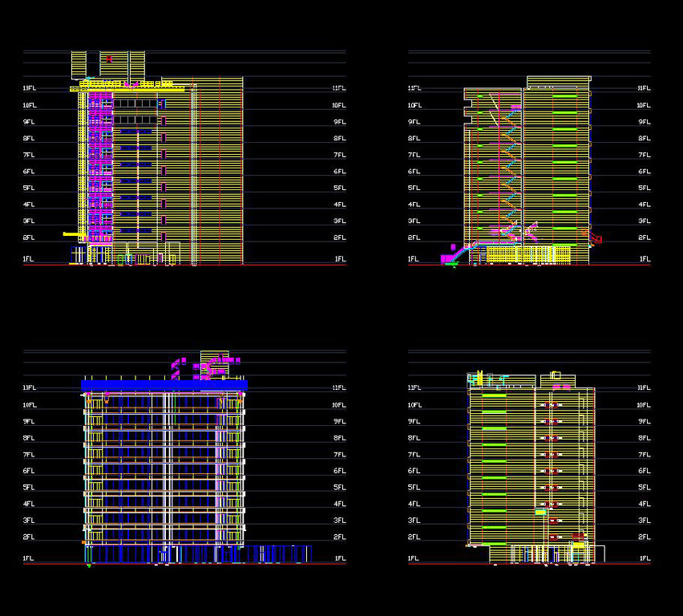The image size is (683, 616).
Task: Click 3FL label left of top-right elevation
Action: pos(414,221)
